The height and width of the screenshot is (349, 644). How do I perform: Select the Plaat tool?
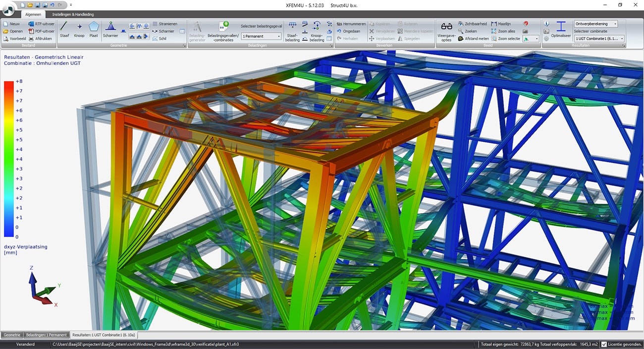pyautogui.click(x=94, y=31)
